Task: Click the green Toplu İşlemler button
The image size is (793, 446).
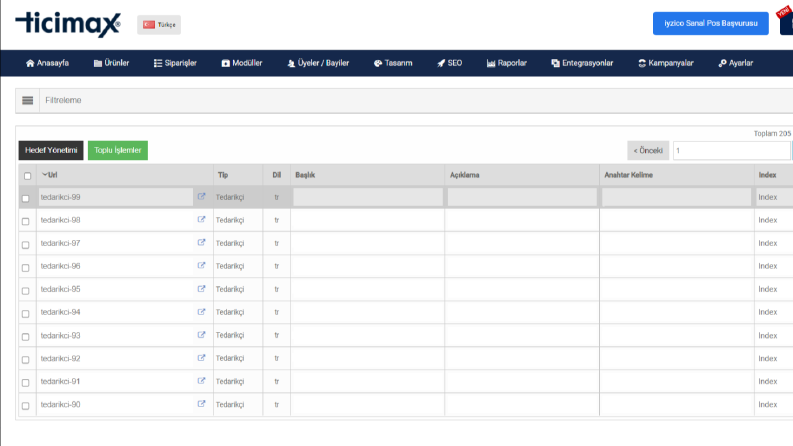Action: 118,150
